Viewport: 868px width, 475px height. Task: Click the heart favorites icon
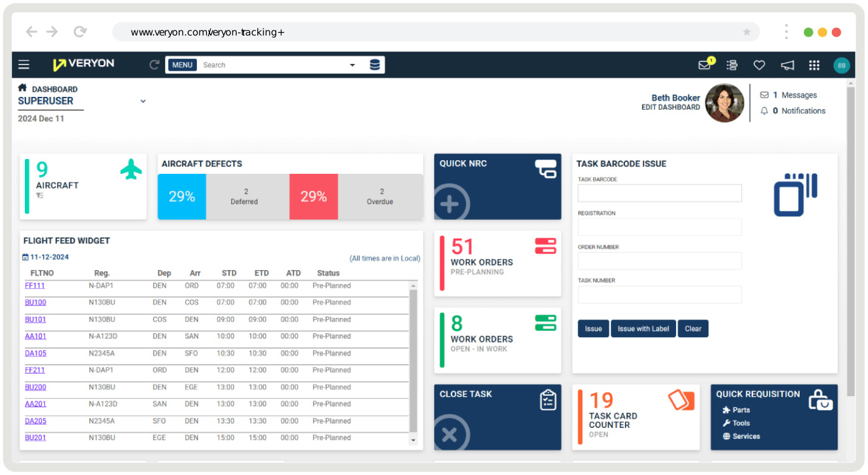click(x=759, y=65)
